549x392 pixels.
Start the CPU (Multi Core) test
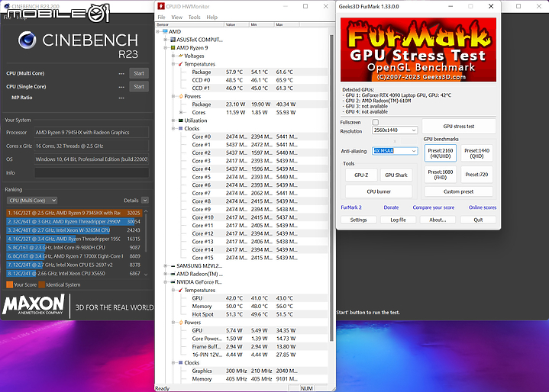139,73
